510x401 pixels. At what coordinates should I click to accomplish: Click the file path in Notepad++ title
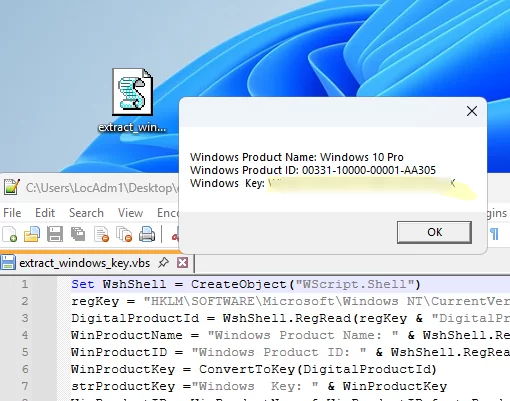coord(102,188)
